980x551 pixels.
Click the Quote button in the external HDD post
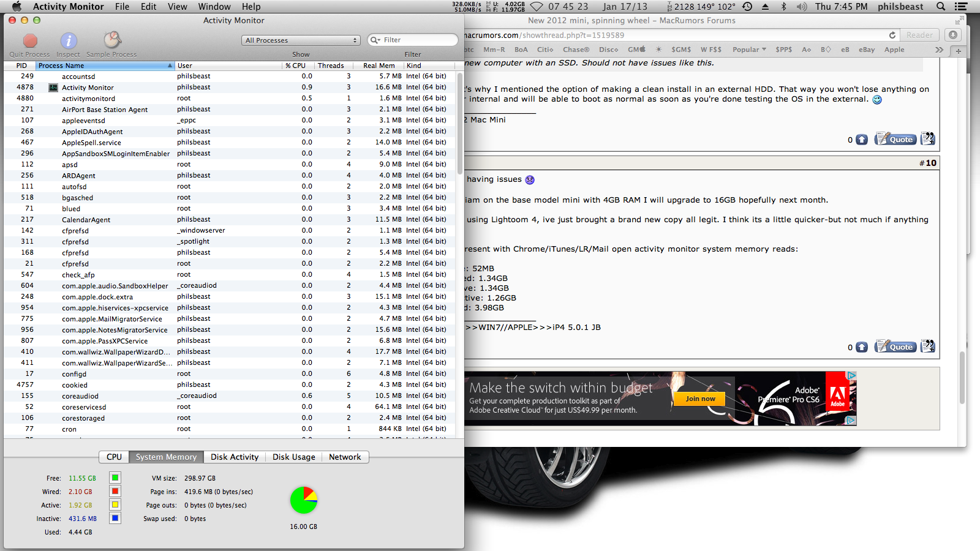895,139
